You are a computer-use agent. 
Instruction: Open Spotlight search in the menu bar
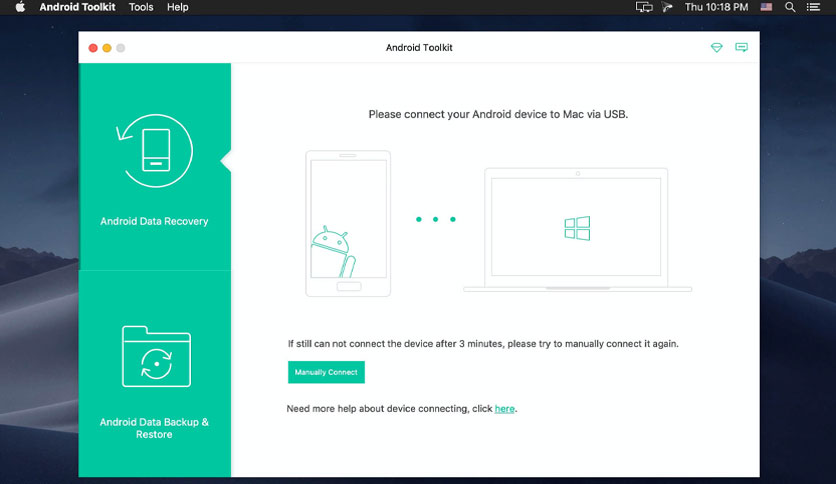[x=790, y=7]
